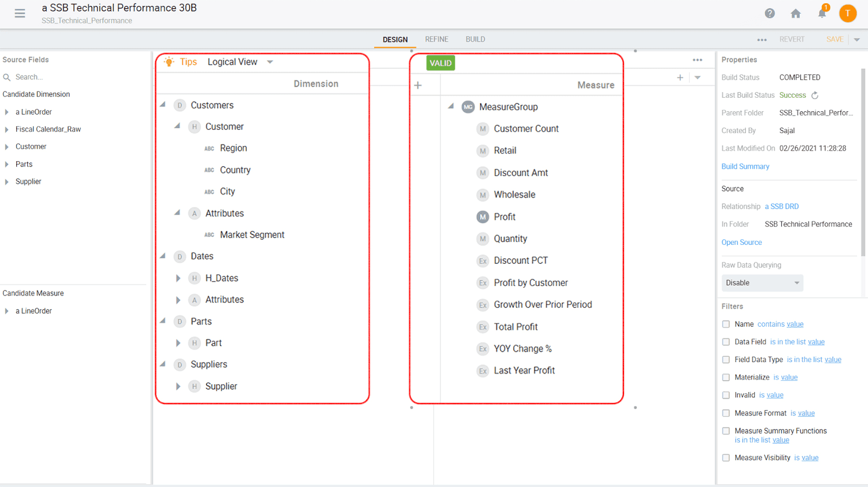Click the VALID status badge
This screenshot has height=487, width=868.
point(441,63)
